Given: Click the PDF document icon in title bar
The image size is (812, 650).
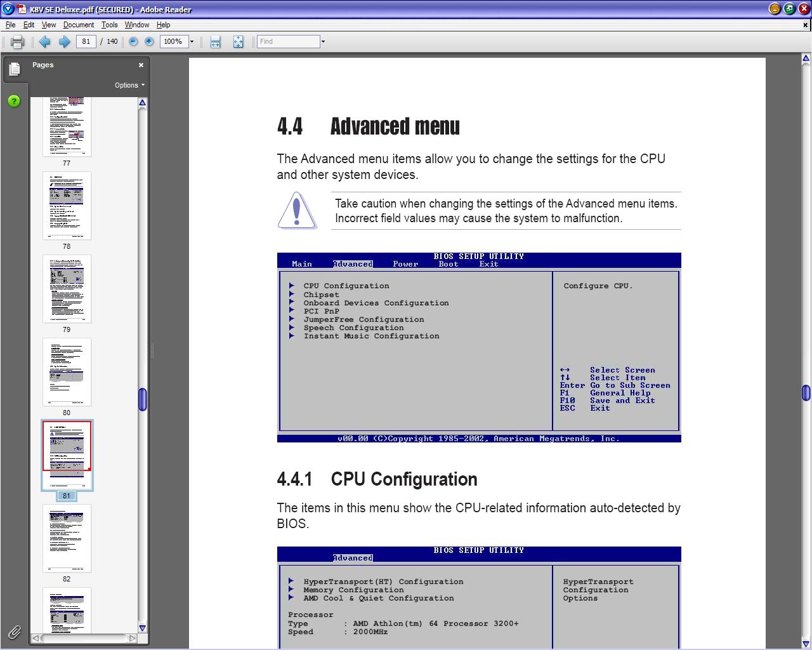Looking at the screenshot, I should (x=21, y=9).
